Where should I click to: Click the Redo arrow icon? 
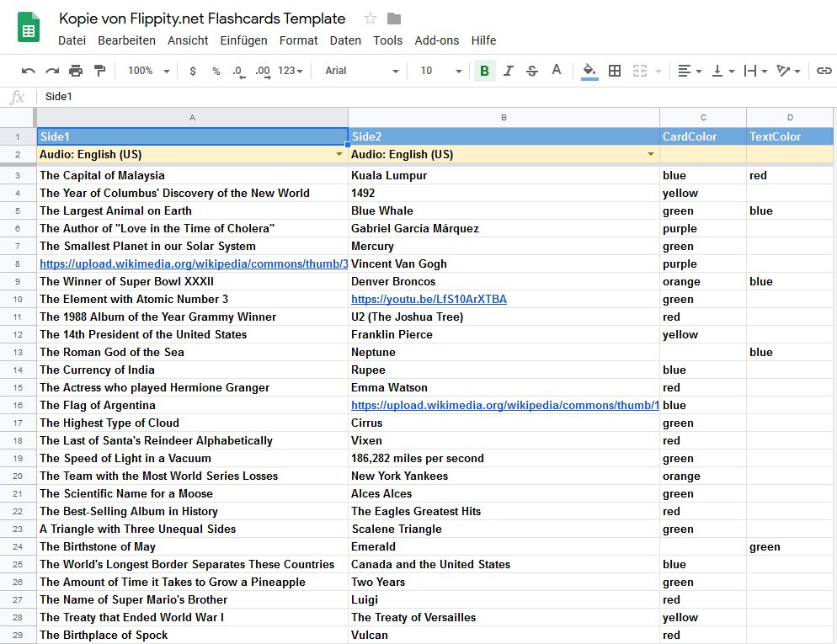[51, 71]
